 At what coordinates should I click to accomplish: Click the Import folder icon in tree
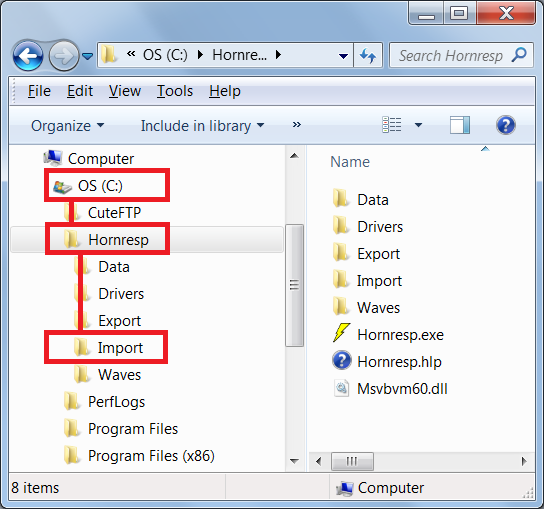[82, 348]
